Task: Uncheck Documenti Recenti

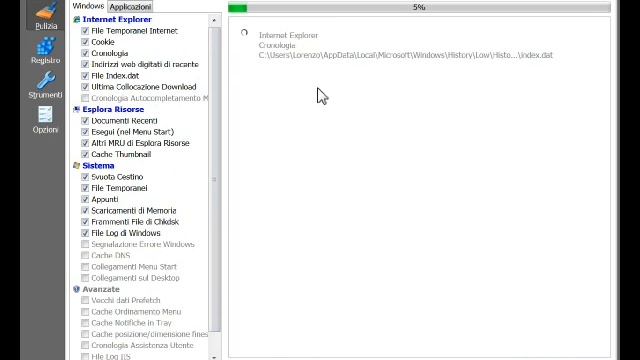Action: click(85, 121)
